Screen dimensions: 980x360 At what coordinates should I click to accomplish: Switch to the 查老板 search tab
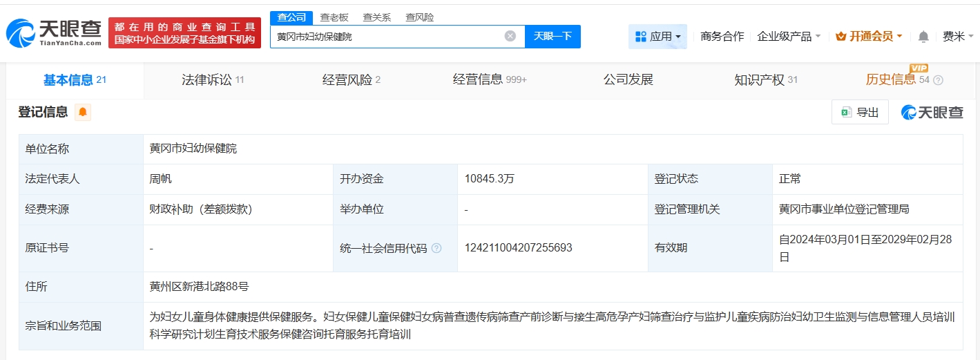334,17
